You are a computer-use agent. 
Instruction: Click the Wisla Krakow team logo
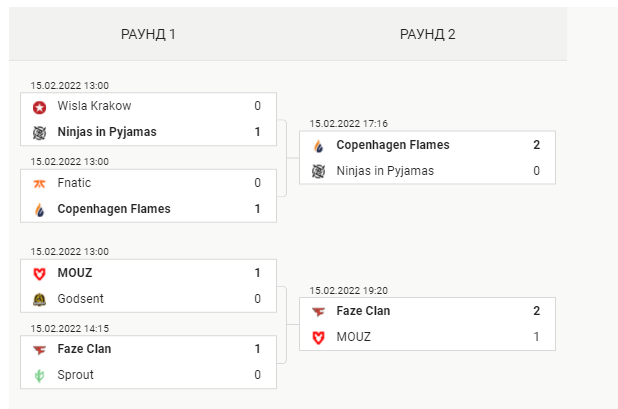tap(39, 107)
